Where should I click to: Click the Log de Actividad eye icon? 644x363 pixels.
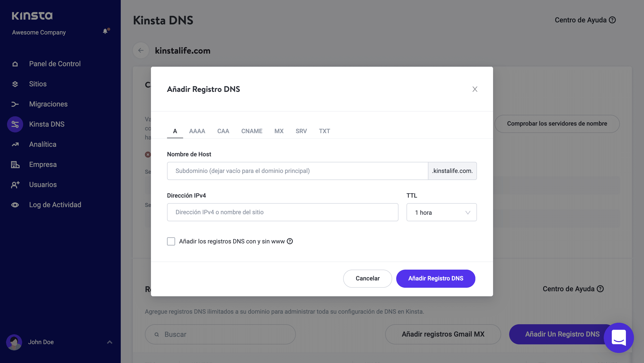(x=15, y=205)
